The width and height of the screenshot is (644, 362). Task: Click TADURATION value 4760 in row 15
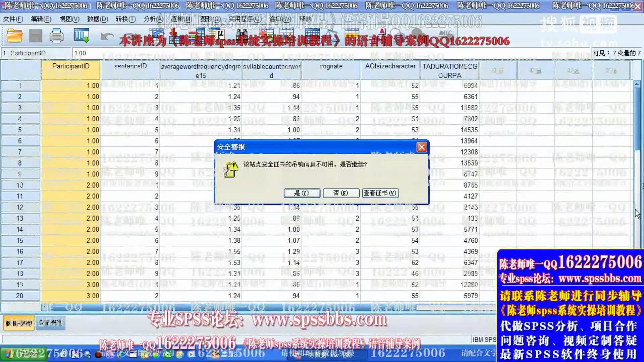click(x=449, y=240)
